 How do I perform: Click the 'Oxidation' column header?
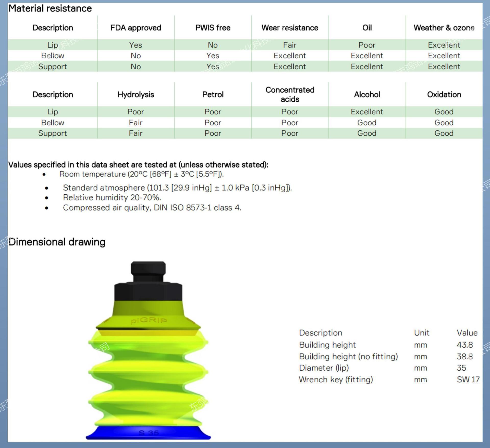point(444,95)
